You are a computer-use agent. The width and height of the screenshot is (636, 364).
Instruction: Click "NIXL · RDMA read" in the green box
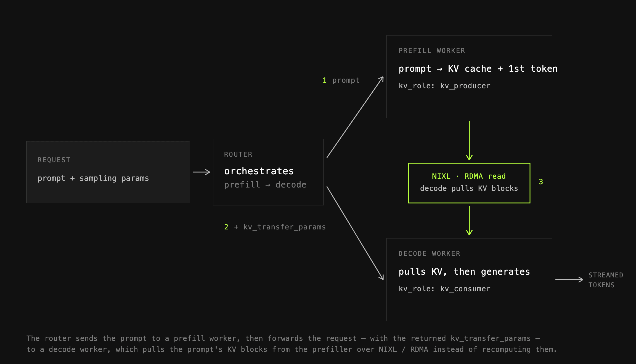pos(469,176)
